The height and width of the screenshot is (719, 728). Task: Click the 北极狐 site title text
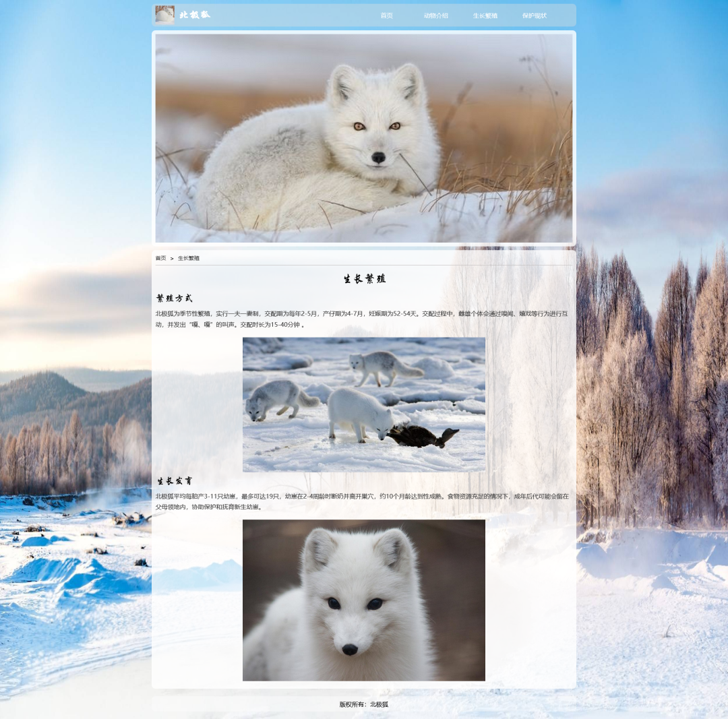pyautogui.click(x=195, y=15)
